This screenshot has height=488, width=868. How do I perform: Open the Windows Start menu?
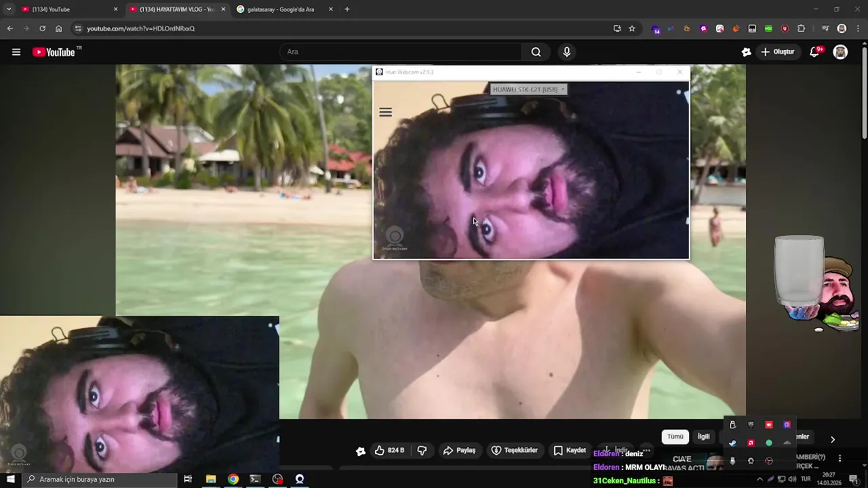pyautogui.click(x=10, y=479)
